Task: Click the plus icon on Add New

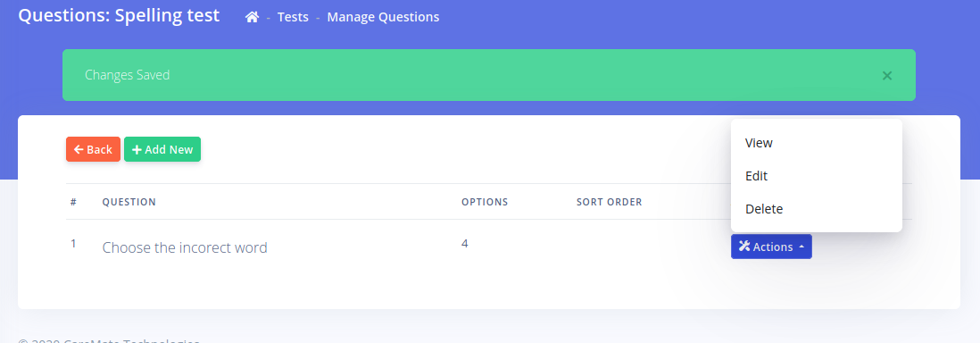Action: pyautogui.click(x=137, y=149)
